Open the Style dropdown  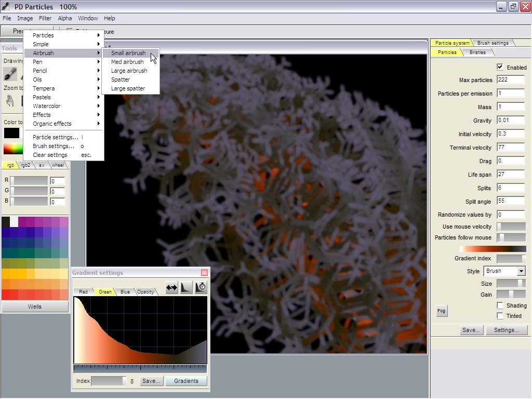click(x=521, y=271)
